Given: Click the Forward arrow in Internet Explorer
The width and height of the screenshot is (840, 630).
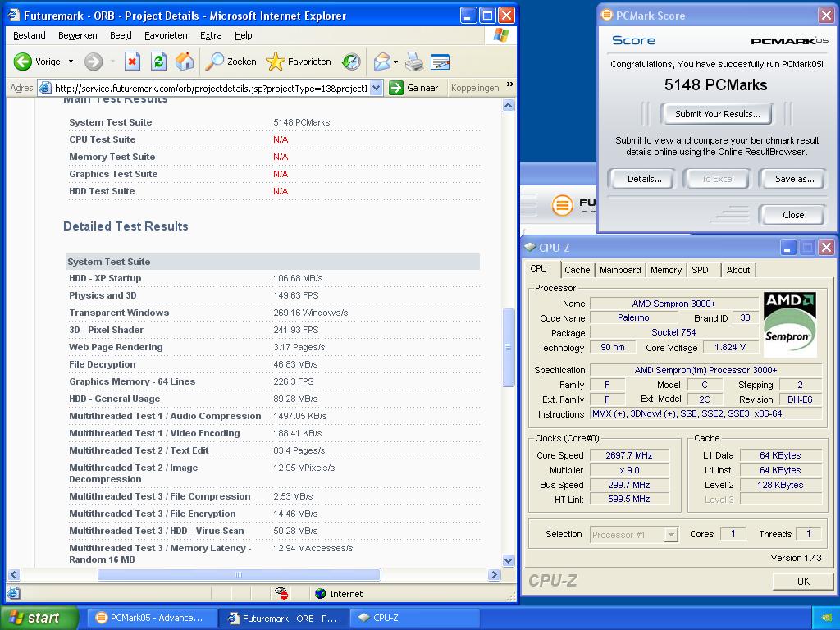Looking at the screenshot, I should (x=94, y=62).
